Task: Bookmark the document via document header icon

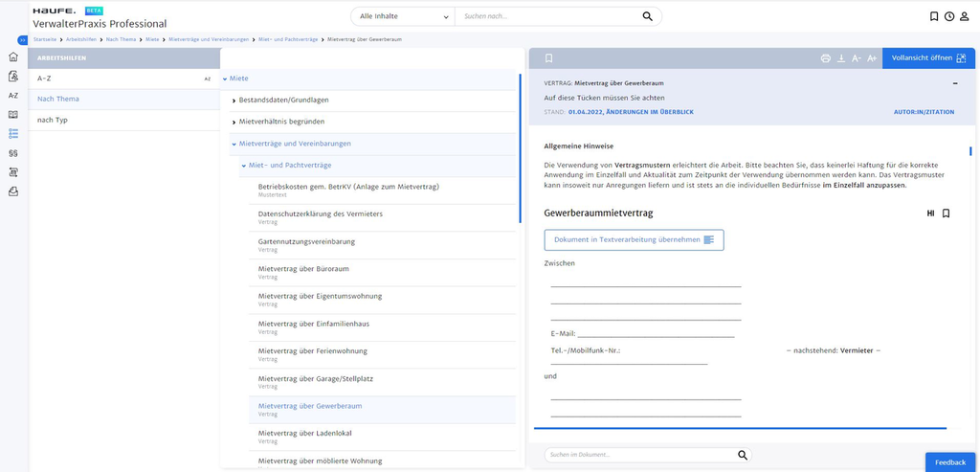Action: coord(548,58)
